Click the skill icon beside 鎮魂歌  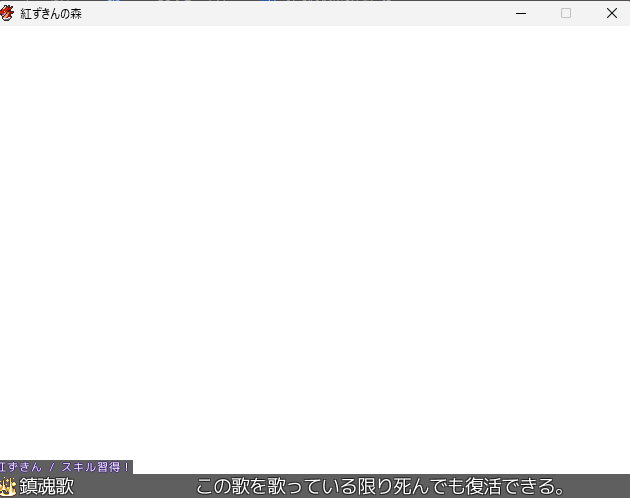pos(8,487)
